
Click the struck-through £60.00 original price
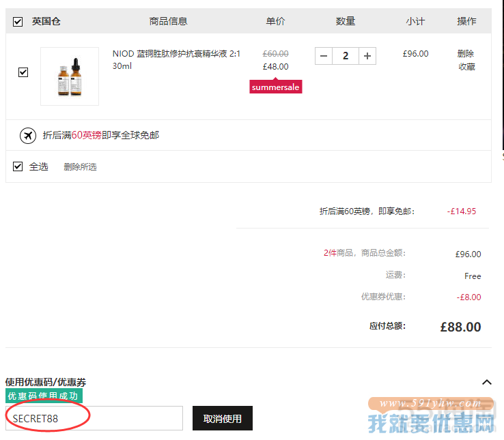pos(275,54)
